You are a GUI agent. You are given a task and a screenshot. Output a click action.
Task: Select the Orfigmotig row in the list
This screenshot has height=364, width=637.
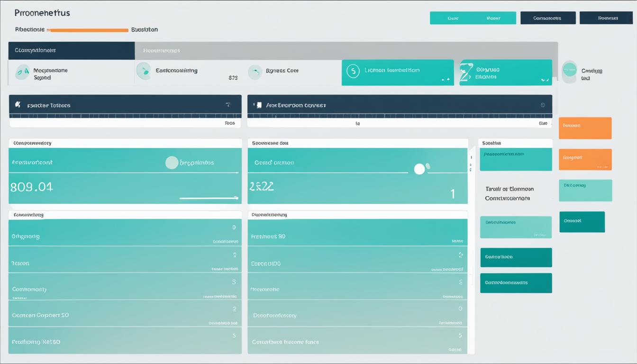[x=125, y=236]
